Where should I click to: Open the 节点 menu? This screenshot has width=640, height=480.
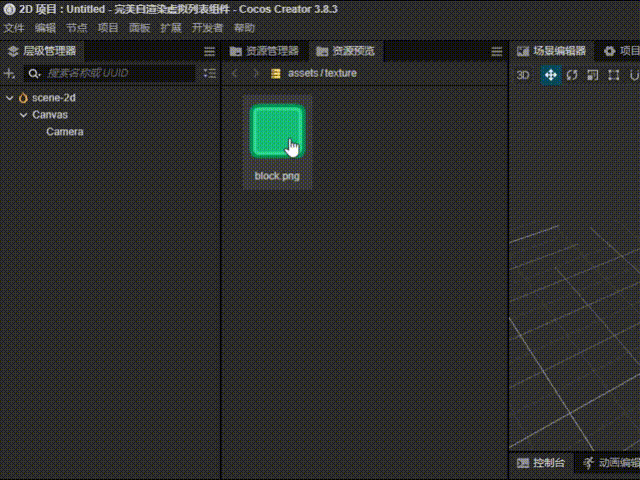(x=77, y=28)
